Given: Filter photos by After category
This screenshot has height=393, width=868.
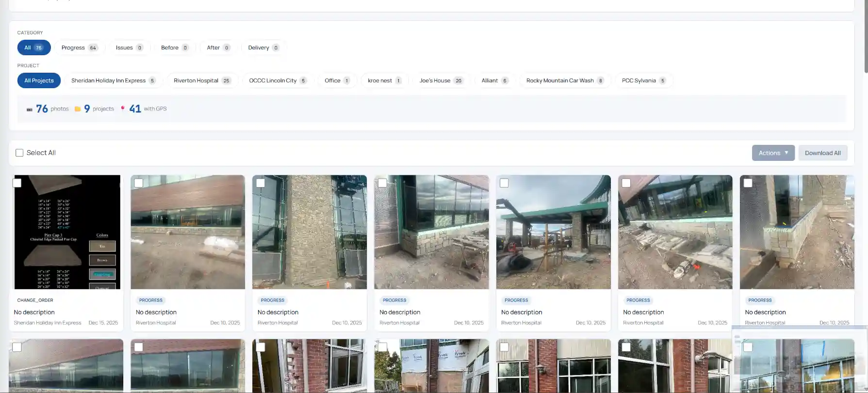Looking at the screenshot, I should [x=218, y=47].
